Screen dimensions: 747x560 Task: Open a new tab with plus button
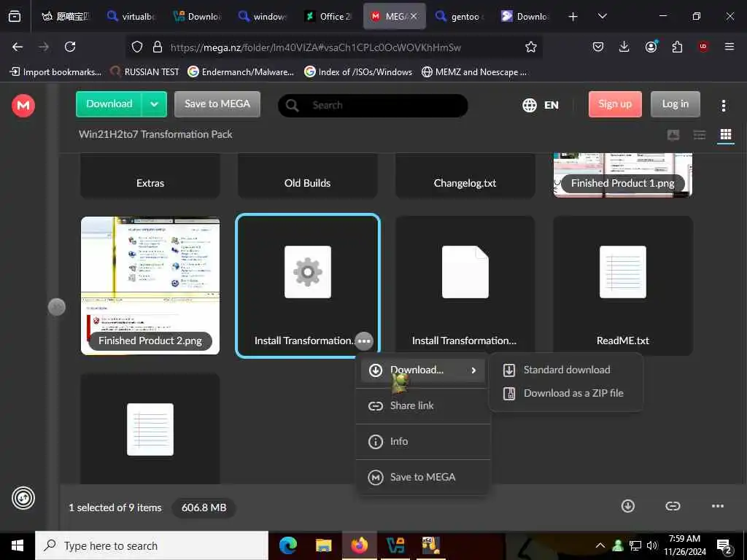click(x=573, y=17)
